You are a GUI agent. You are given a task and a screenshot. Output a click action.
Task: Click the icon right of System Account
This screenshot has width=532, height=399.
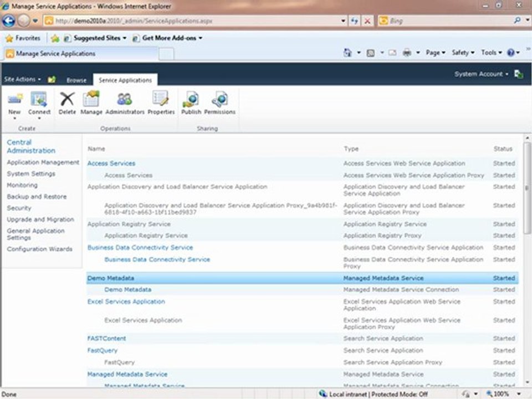click(x=519, y=74)
